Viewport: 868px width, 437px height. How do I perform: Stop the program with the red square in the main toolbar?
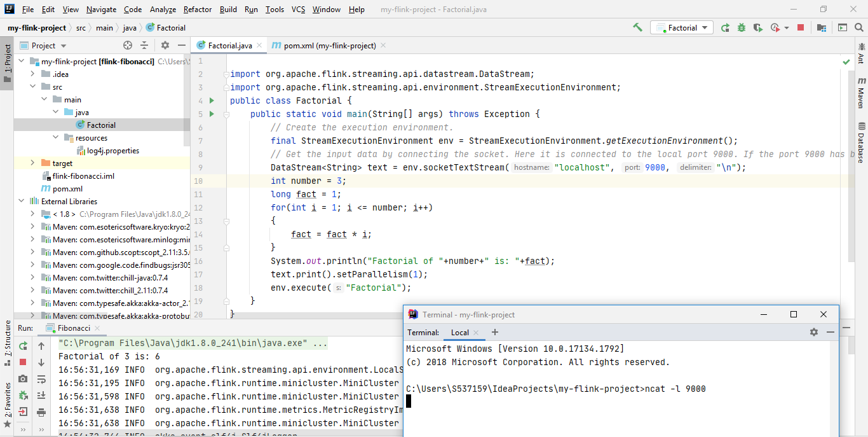click(801, 27)
